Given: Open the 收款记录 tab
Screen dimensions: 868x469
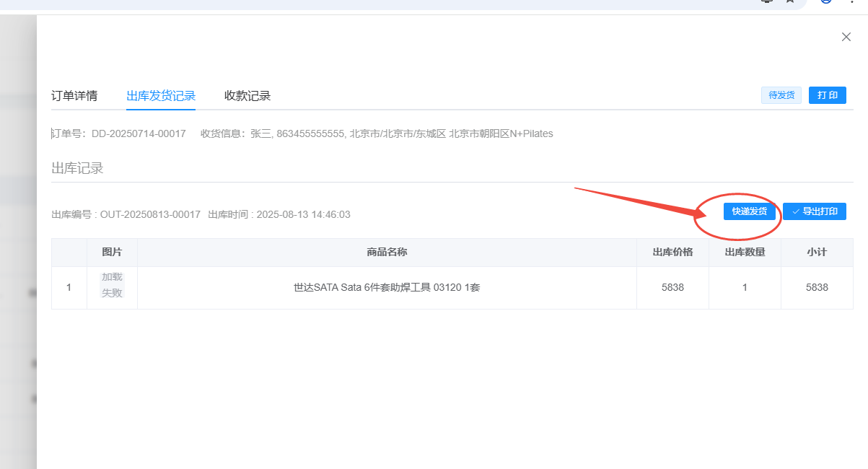Looking at the screenshot, I should pos(247,96).
